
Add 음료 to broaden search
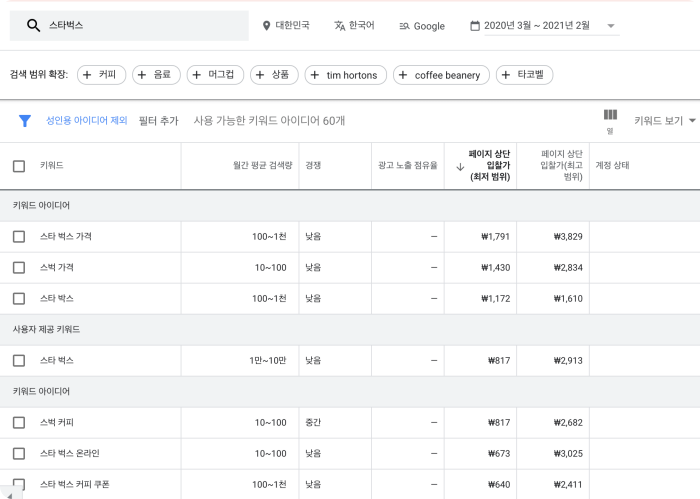[156, 75]
